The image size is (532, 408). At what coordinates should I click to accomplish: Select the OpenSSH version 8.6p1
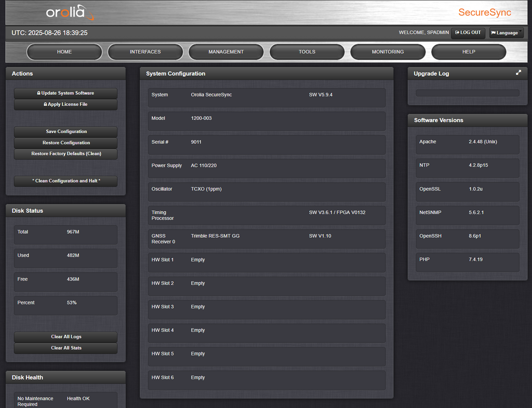coord(475,236)
